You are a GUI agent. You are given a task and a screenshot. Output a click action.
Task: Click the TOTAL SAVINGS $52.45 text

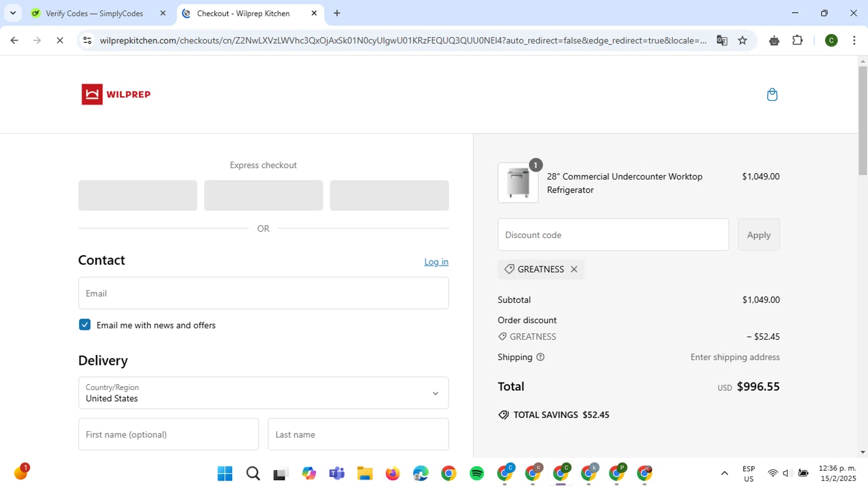pyautogui.click(x=561, y=415)
